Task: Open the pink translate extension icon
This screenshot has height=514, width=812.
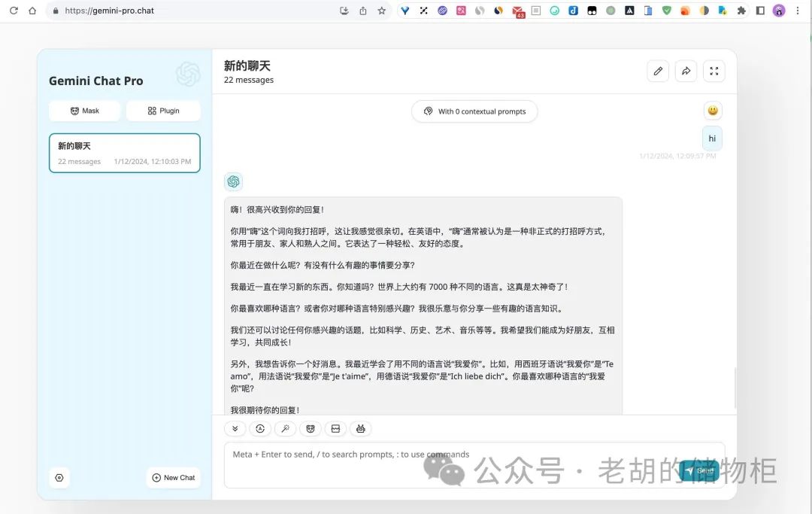Action: (461, 11)
